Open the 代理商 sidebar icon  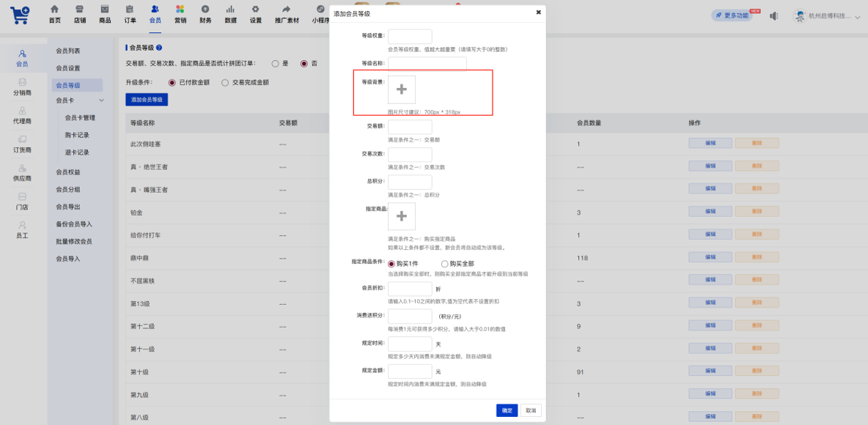[22, 111]
